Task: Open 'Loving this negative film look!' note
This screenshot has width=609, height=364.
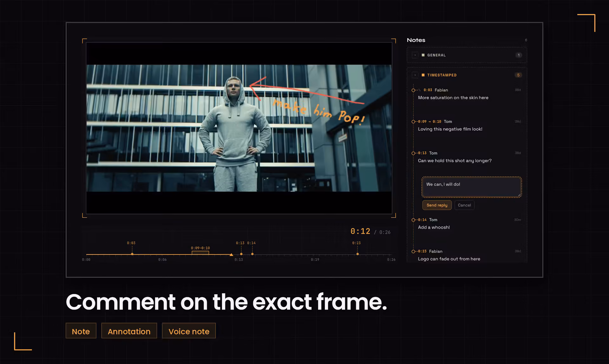Action: click(450, 129)
